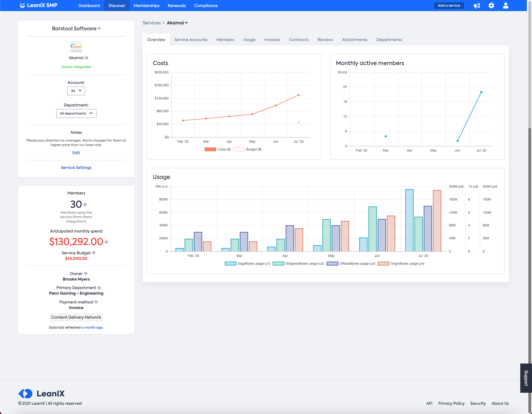Open the Service Settings link
This screenshot has width=532, height=414.
pyautogui.click(x=76, y=168)
